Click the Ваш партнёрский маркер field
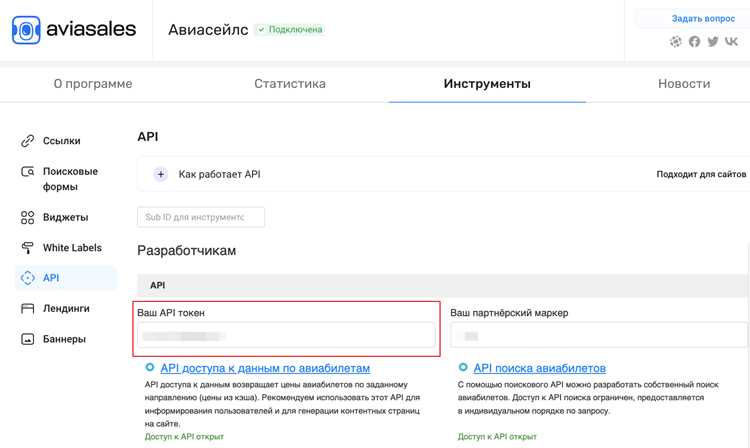 [x=598, y=335]
